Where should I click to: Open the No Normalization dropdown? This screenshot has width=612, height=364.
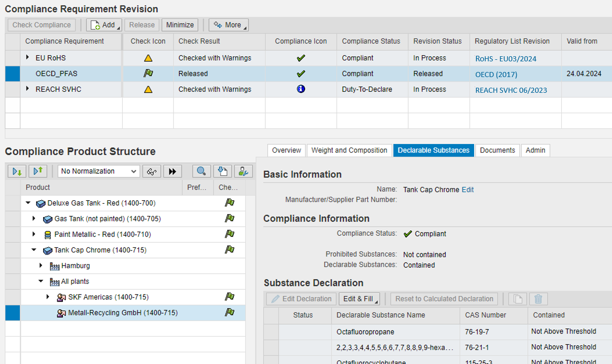pos(99,171)
